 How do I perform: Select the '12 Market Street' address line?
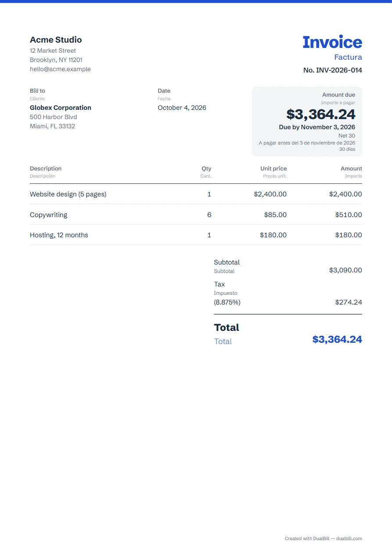(x=53, y=51)
